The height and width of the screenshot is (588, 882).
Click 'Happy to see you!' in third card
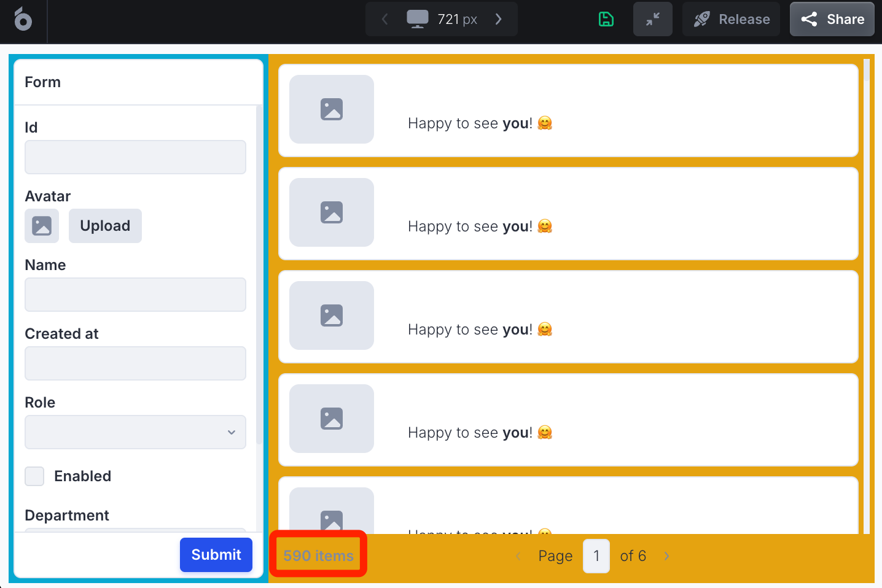point(480,330)
